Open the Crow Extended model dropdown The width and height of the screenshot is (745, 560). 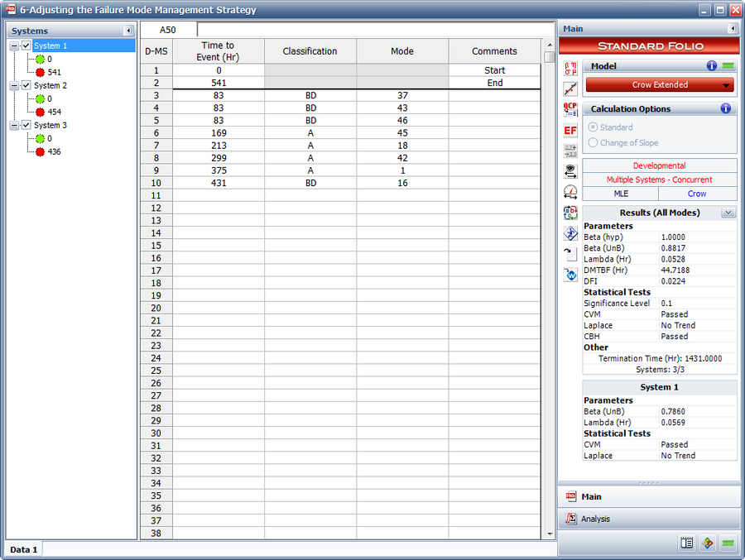[727, 84]
